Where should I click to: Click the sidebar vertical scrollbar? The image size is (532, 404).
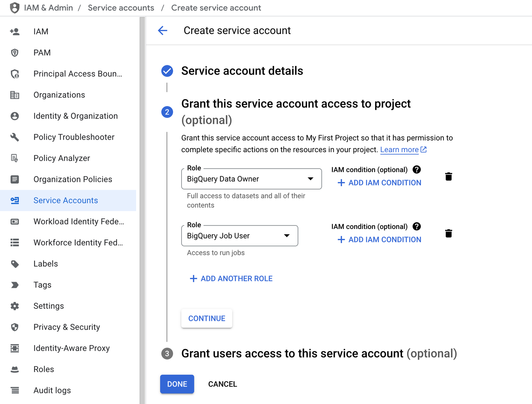pyautogui.click(x=142, y=210)
